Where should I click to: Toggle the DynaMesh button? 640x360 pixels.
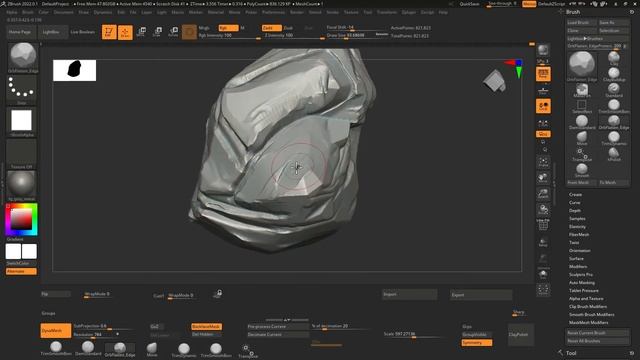[x=56, y=331]
